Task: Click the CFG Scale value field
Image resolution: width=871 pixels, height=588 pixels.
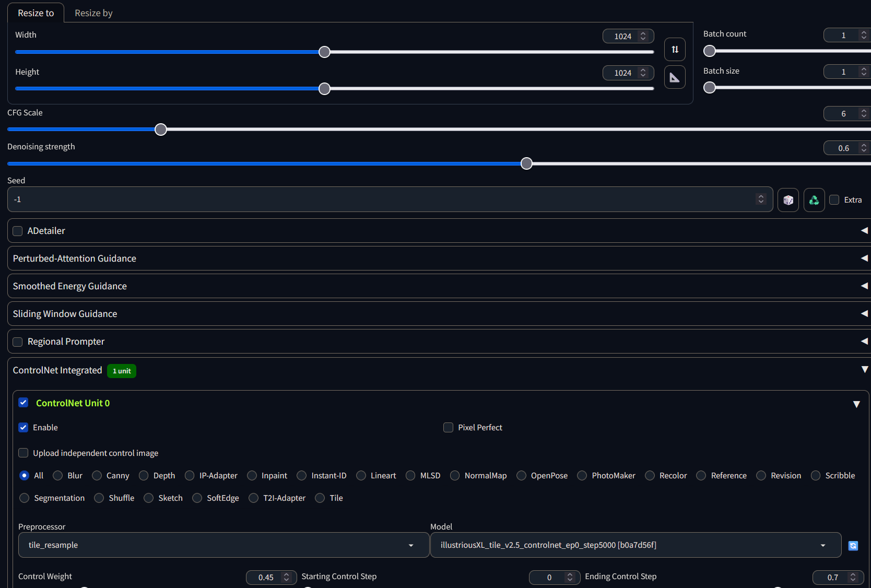Action: pos(847,113)
